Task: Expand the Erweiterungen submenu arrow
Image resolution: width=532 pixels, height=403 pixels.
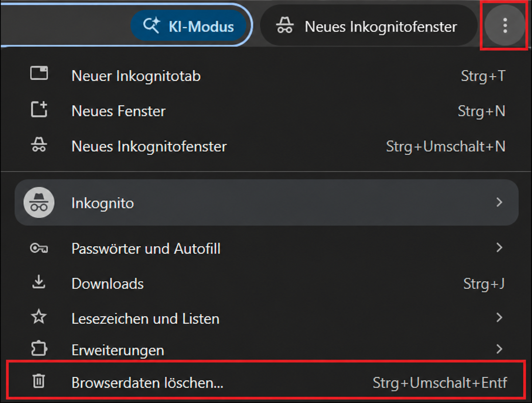Action: (x=499, y=349)
